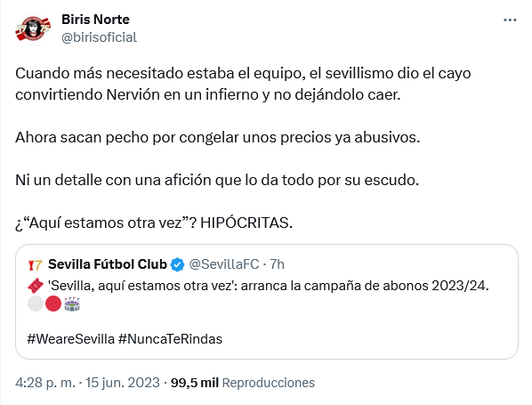This screenshot has width=532, height=405.
Task: Open the Biris Norte profile avatar
Action: pyautogui.click(x=33, y=28)
